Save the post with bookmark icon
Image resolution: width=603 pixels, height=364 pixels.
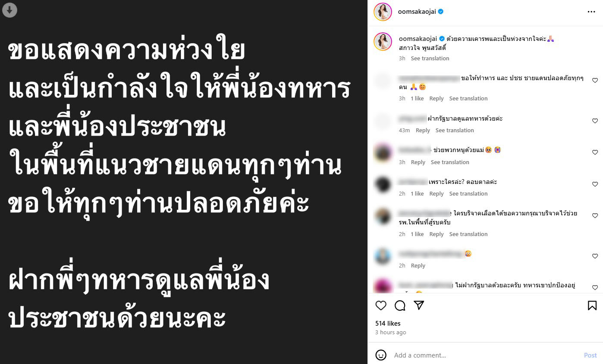point(592,305)
